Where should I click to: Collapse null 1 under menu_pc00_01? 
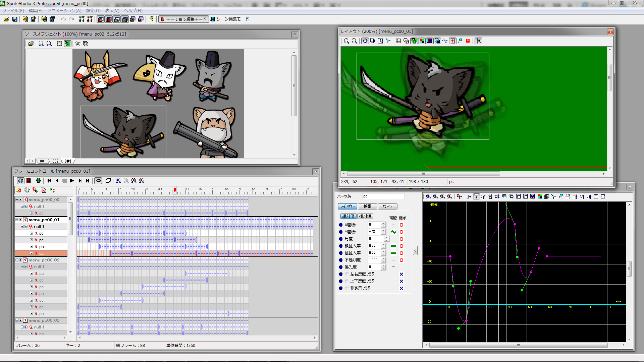coord(22,227)
